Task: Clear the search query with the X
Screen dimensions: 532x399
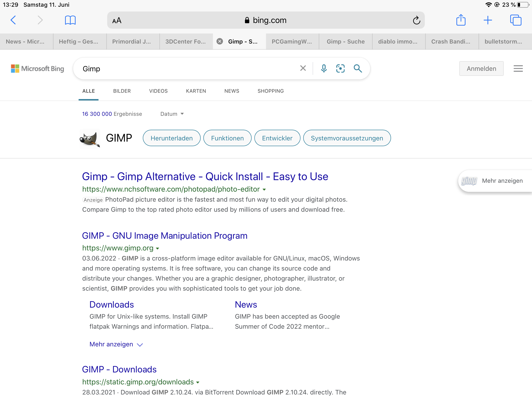Action: (x=303, y=68)
